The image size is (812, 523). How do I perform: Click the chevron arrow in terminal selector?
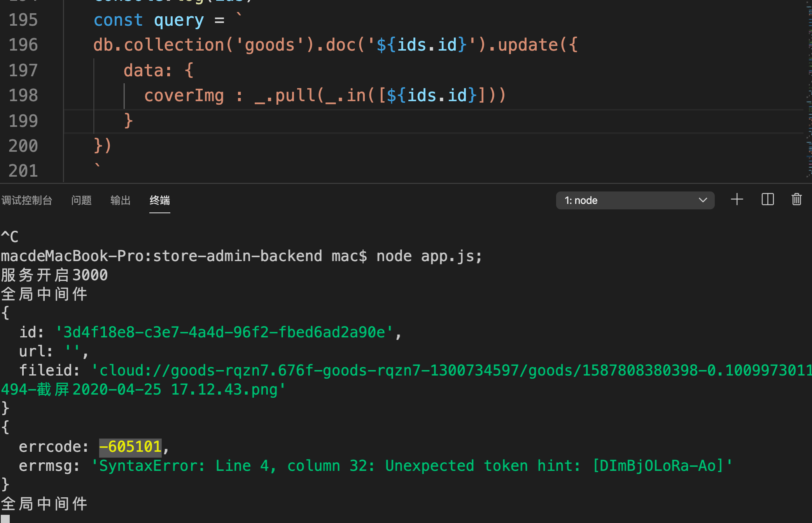point(703,200)
